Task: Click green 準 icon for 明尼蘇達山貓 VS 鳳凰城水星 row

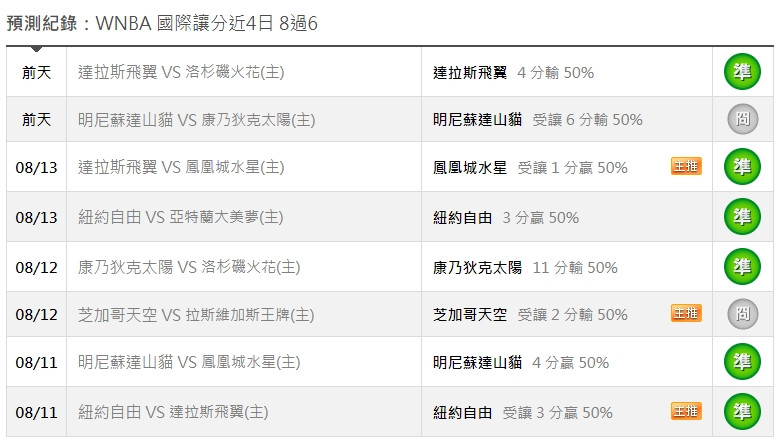Action: pyautogui.click(x=742, y=362)
